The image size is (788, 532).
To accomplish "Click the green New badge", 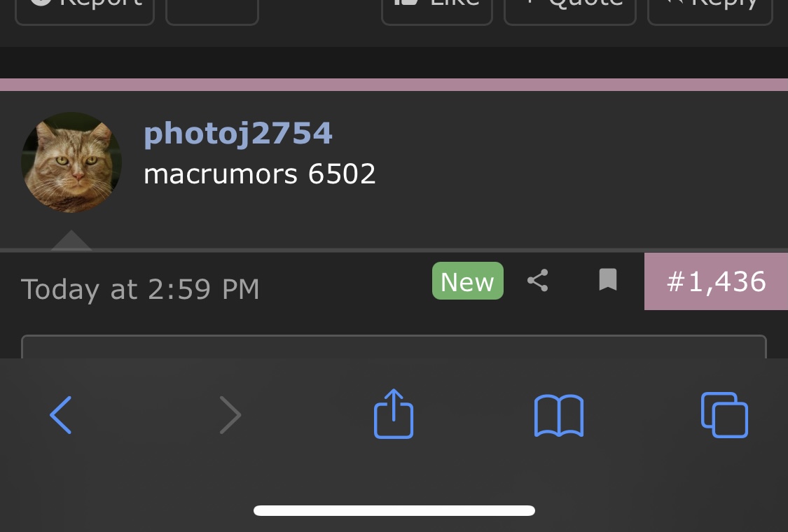I will [468, 281].
